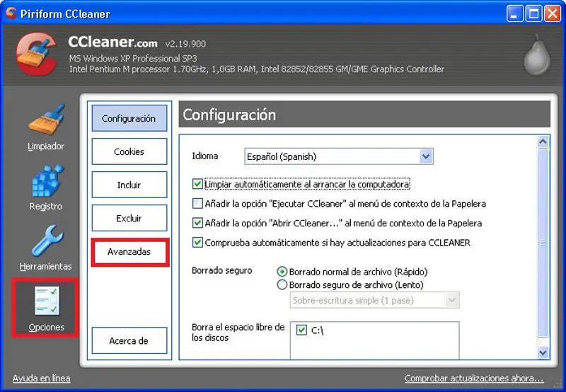Viewport: 566px width, 392px height.
Task: Open the Sobre-escritura simple dropdown
Action: tap(375, 300)
